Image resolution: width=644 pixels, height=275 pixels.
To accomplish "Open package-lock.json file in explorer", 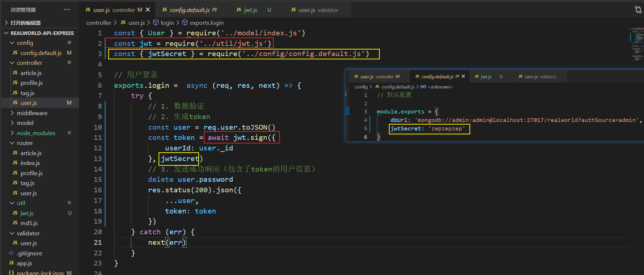I will pyautogui.click(x=40, y=272).
